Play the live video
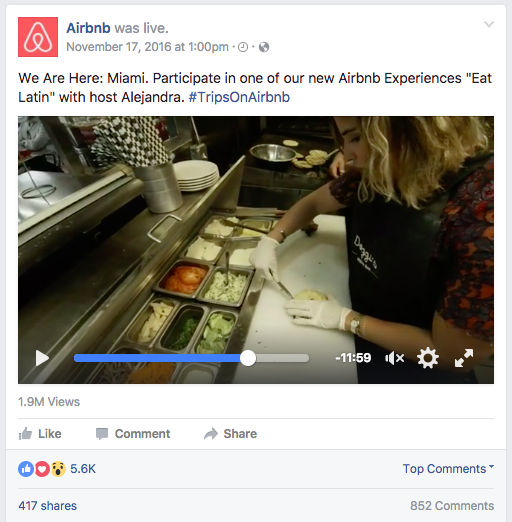Image resolution: width=512 pixels, height=522 pixels. [x=42, y=358]
